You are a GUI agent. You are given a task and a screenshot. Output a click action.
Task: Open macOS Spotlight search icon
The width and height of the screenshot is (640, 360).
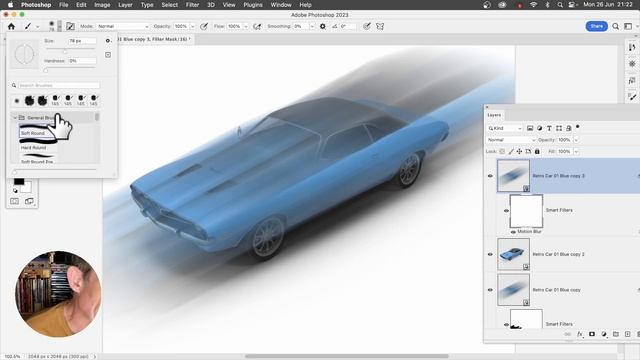pos(560,5)
